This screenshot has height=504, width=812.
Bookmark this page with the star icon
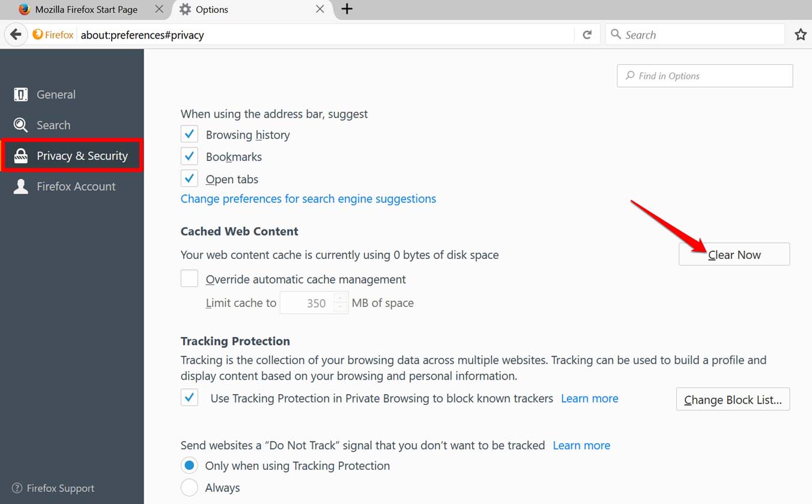pos(800,35)
